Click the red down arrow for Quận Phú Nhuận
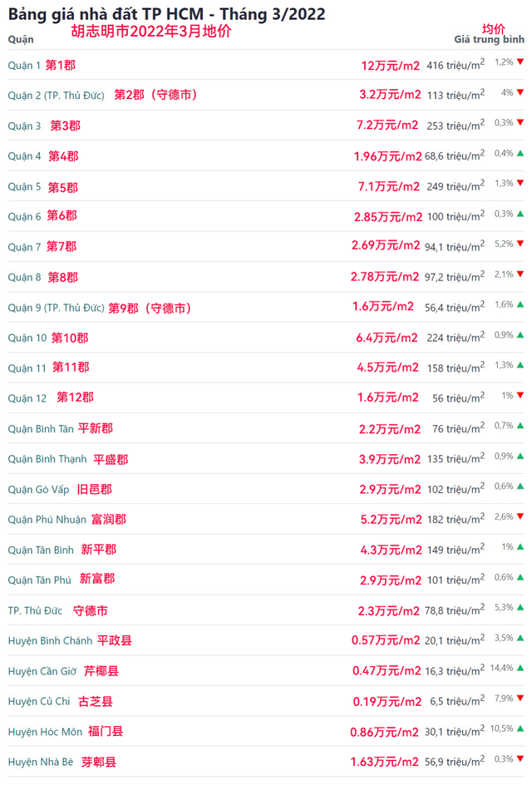This screenshot has height=795, width=532. (x=520, y=517)
